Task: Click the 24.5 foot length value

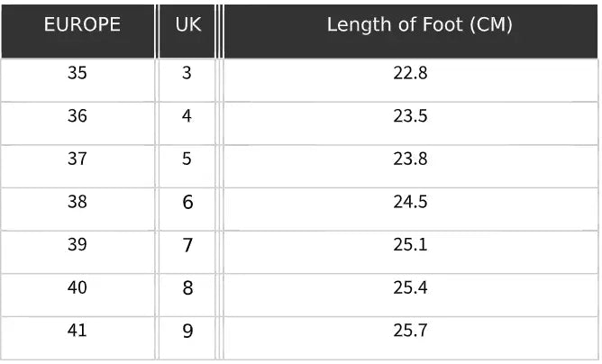Action: (410, 203)
